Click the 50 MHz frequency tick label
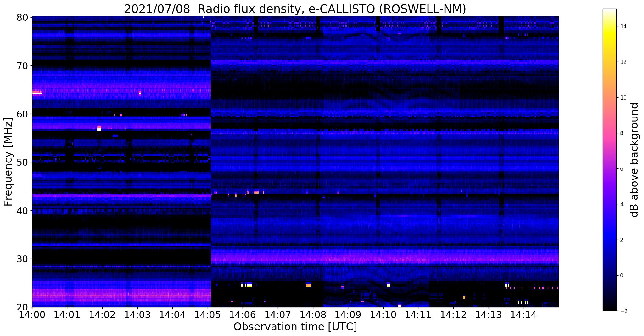644x336 pixels. pos(22,162)
